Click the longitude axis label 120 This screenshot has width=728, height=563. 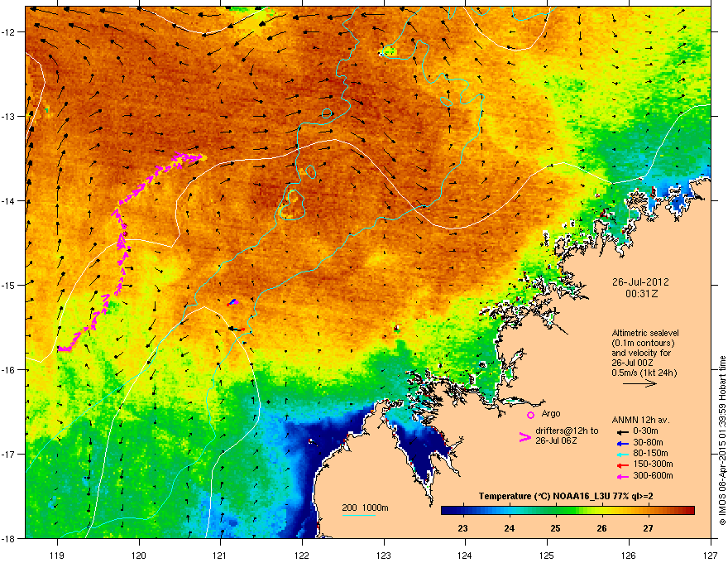(139, 556)
